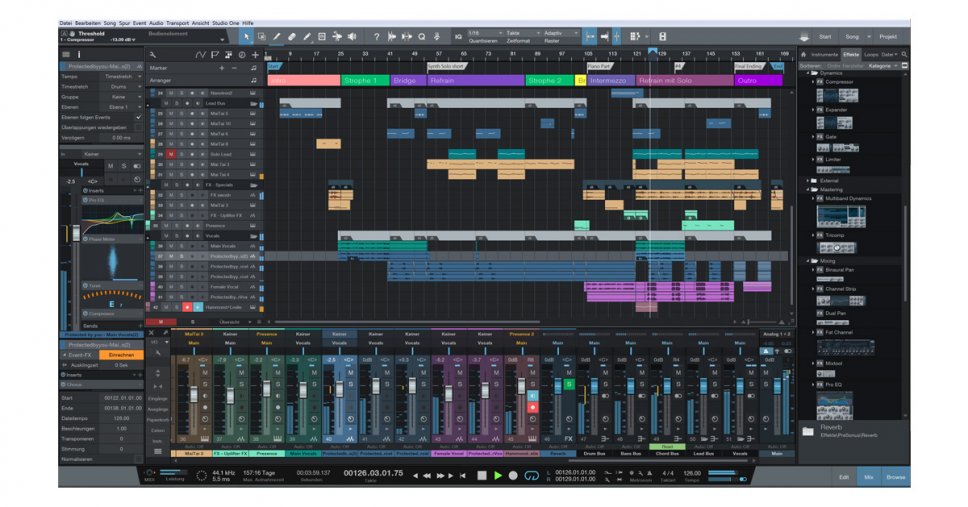This screenshot has height=507, width=968.
Task: Click the browser search magnifier icon
Action: pos(905,54)
